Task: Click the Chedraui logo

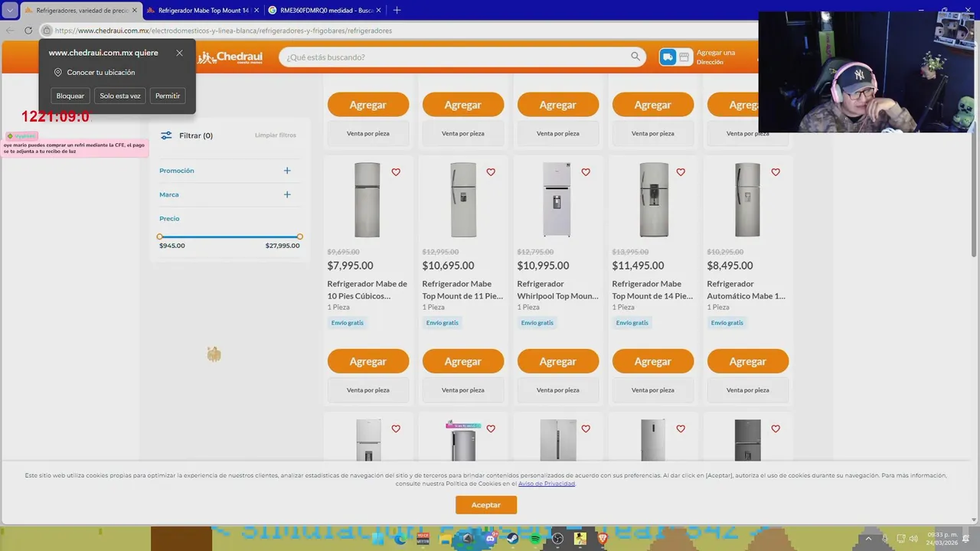Action: 230,57
